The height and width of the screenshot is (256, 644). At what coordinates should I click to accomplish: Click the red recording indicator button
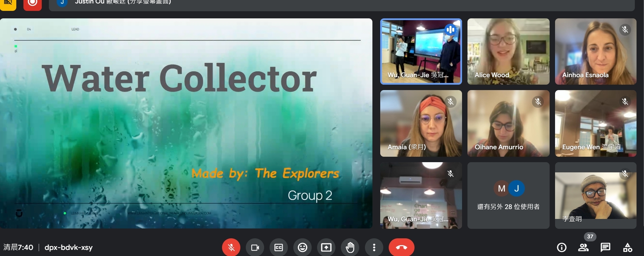click(x=33, y=3)
